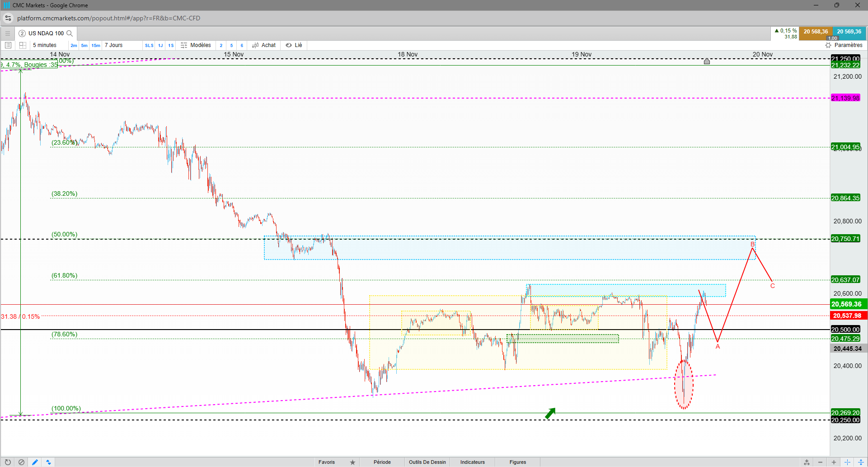Select the blue pencil drawing tool
The width and height of the screenshot is (868, 467).
35,462
